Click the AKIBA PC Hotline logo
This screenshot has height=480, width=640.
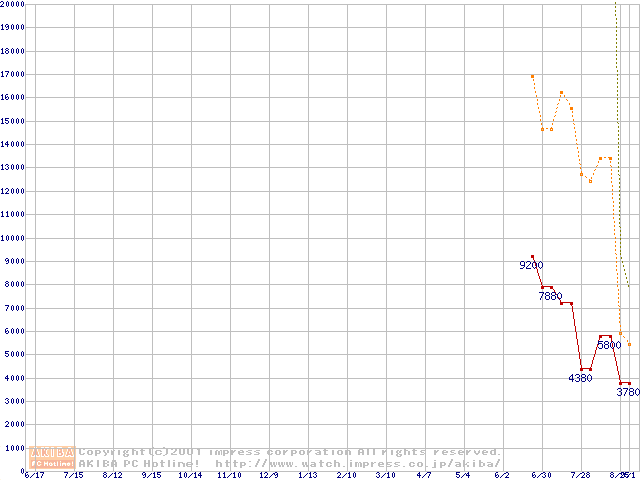(x=53, y=458)
